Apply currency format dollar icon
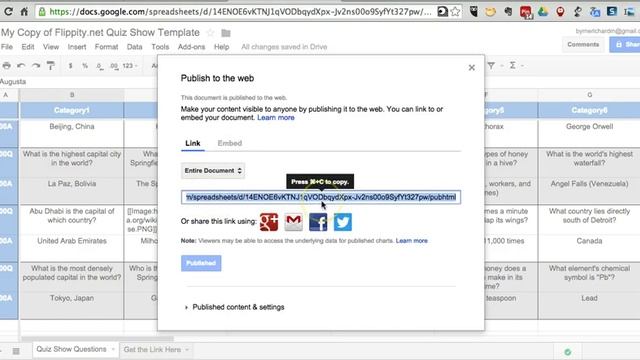Image resolution: width=640 pixels, height=360 pixels. point(70,66)
